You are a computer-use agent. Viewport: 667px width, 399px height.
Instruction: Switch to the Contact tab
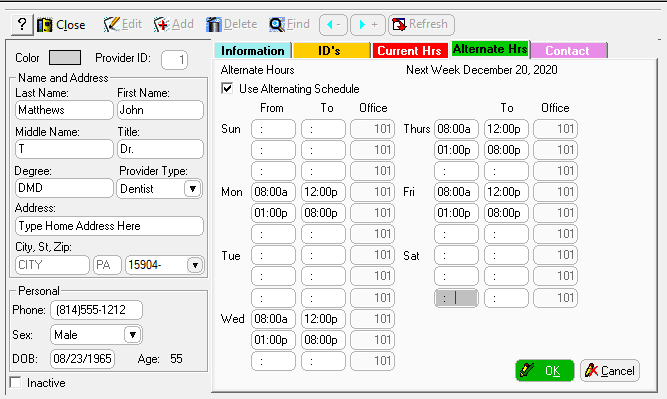tap(568, 51)
